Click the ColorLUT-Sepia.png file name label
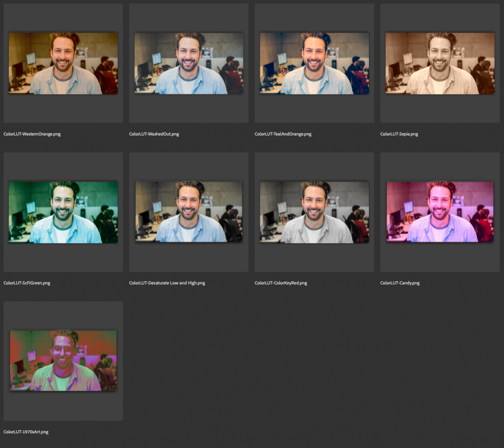 399,134
